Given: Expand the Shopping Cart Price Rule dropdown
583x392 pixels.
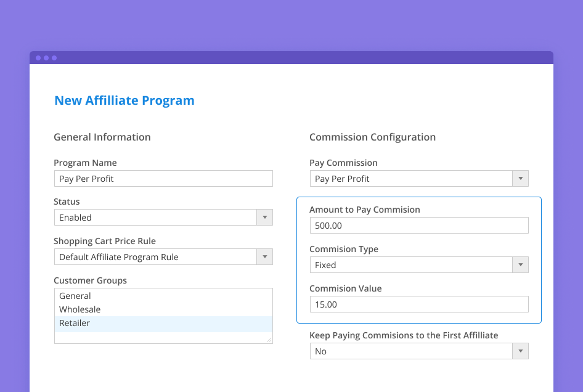Looking at the screenshot, I should (265, 257).
